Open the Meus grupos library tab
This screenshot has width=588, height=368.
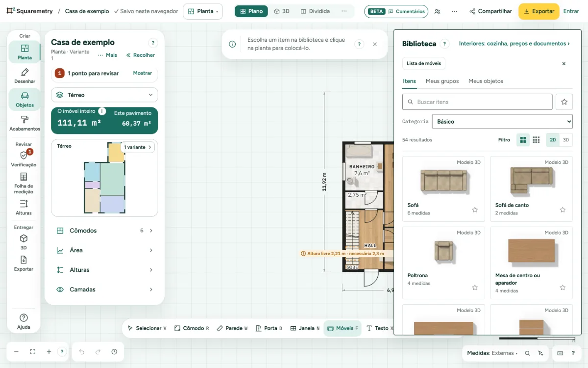point(442,81)
